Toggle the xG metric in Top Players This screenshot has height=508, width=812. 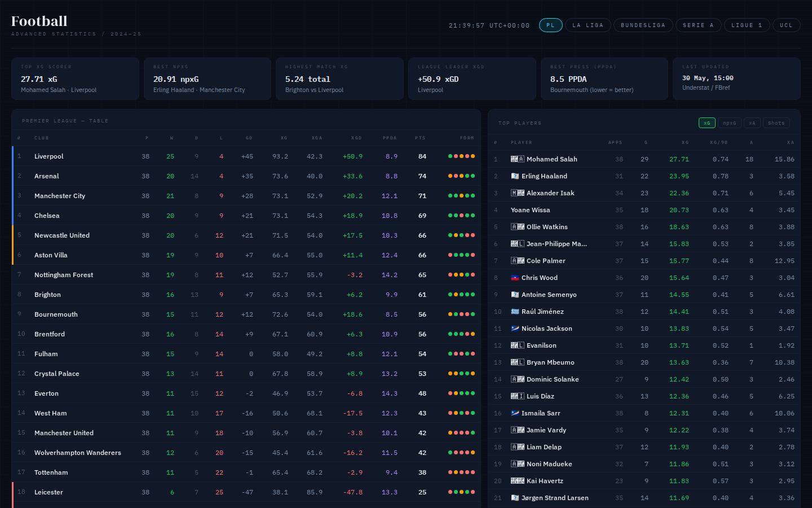(x=707, y=123)
